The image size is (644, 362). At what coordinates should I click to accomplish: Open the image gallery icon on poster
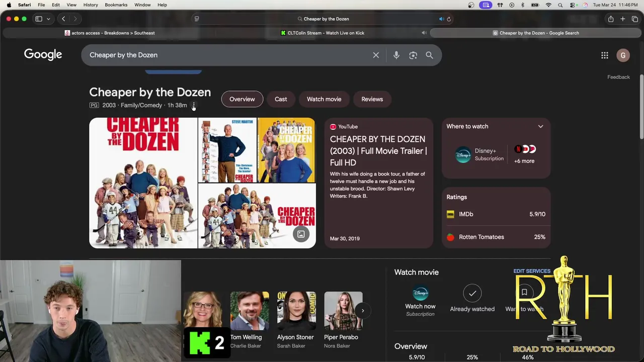click(301, 234)
